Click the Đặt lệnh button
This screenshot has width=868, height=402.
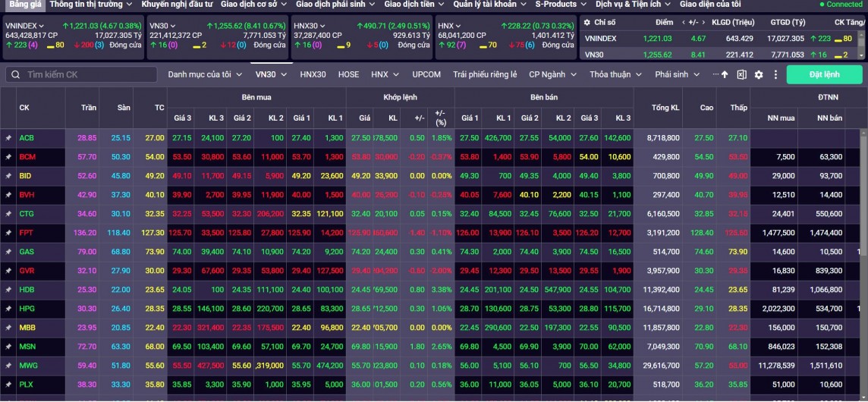coord(824,75)
